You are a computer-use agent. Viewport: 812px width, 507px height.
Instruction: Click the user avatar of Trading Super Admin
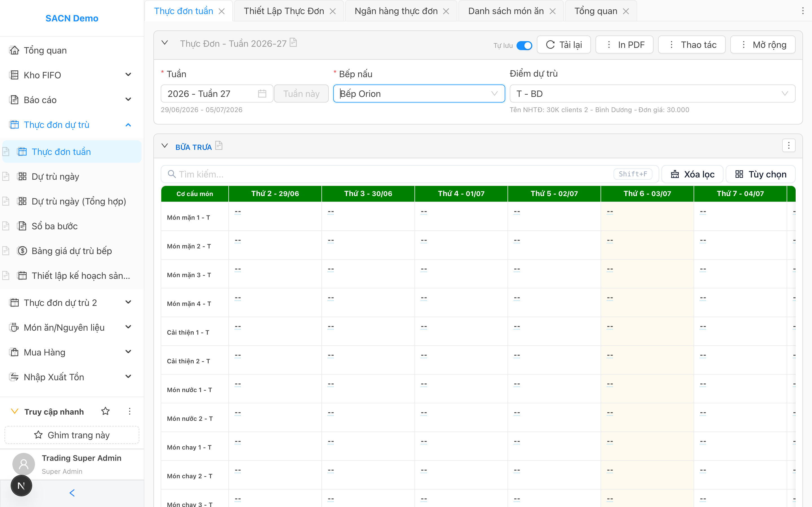pyautogui.click(x=23, y=464)
